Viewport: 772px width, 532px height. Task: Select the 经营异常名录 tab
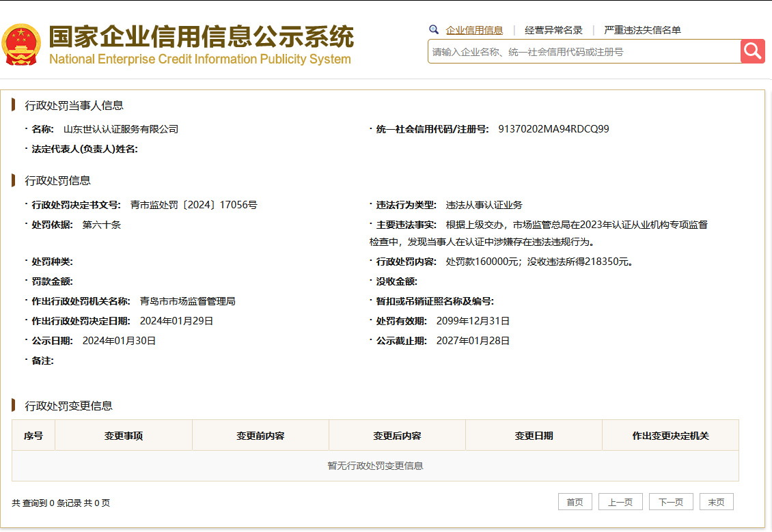[x=553, y=30]
